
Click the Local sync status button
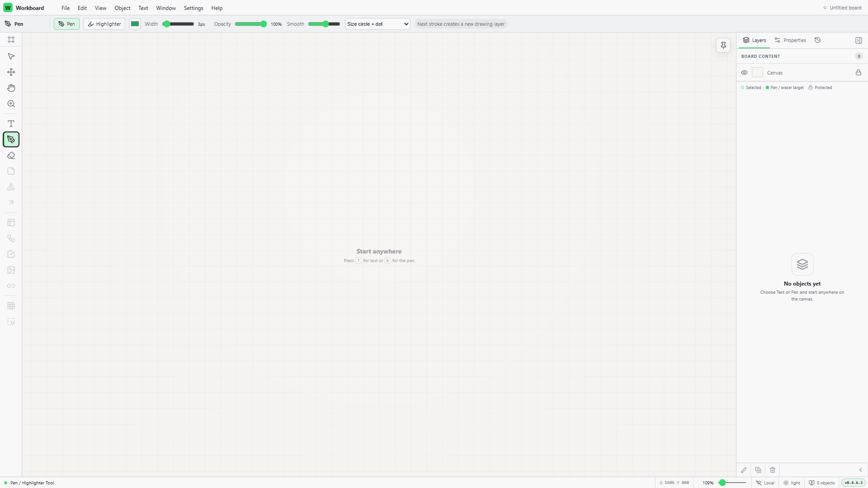point(765,483)
